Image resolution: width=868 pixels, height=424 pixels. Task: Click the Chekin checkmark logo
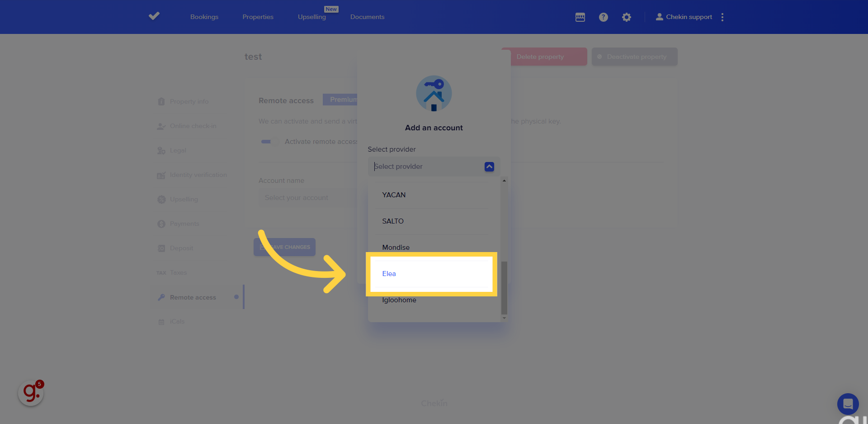point(154,16)
